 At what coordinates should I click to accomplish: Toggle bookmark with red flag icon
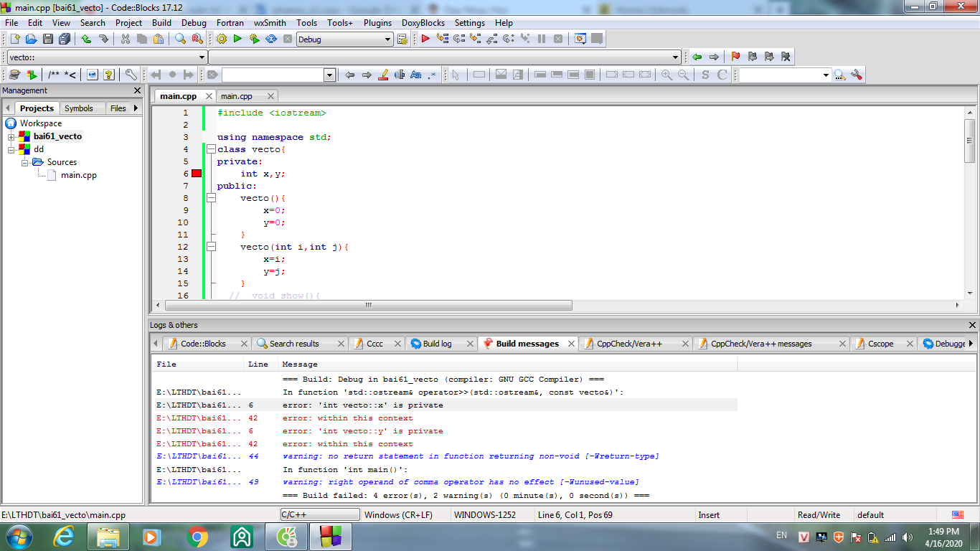point(735,57)
